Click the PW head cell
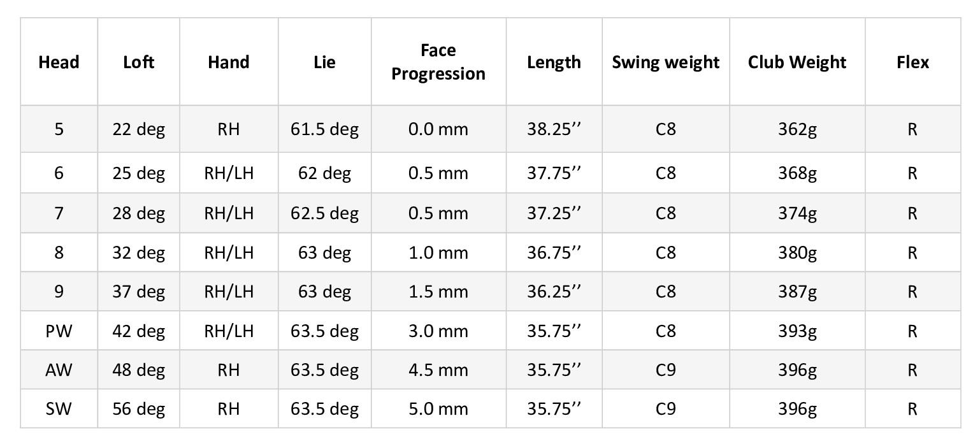This screenshot has width=980, height=446. click(59, 331)
